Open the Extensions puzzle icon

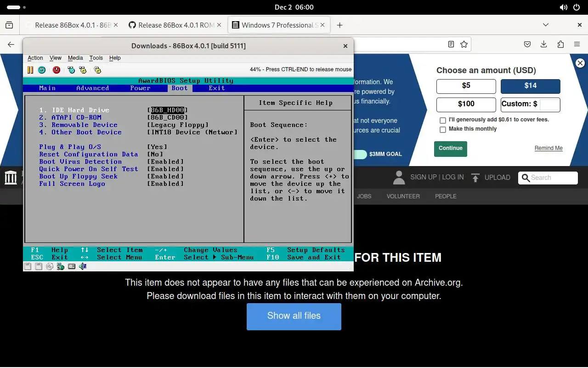pyautogui.click(x=560, y=45)
